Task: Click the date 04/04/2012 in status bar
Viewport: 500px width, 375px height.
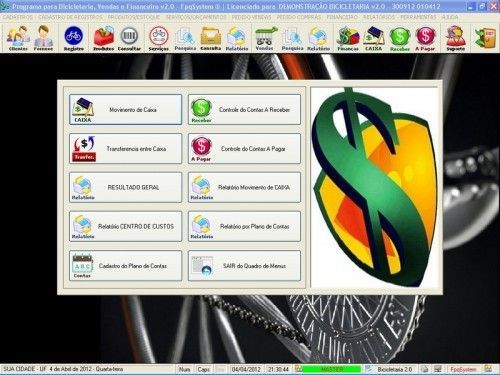Action: [x=246, y=369]
